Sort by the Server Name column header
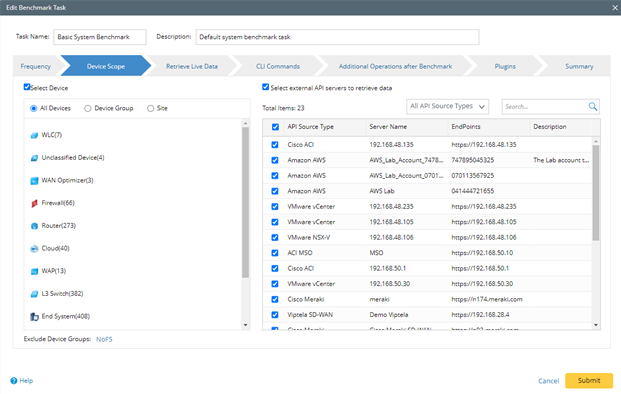Image resolution: width=621 pixels, height=394 pixels. tap(388, 127)
